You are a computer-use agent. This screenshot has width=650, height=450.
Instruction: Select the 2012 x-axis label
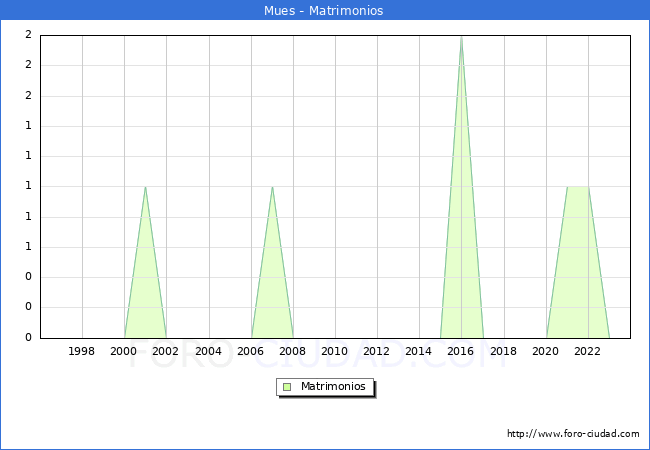coord(377,351)
